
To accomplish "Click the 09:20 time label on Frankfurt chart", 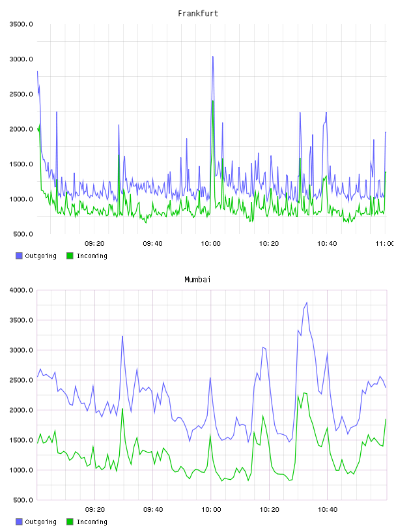I will click(x=94, y=244).
